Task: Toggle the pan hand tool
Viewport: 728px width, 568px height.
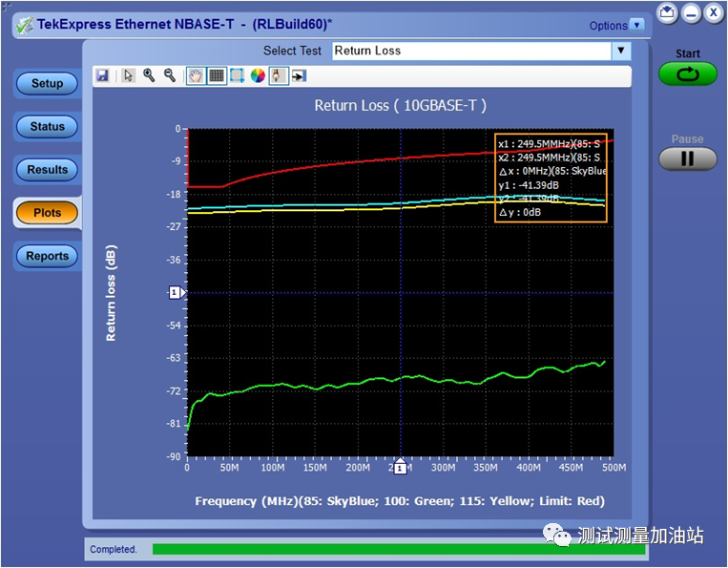Action: [196, 75]
